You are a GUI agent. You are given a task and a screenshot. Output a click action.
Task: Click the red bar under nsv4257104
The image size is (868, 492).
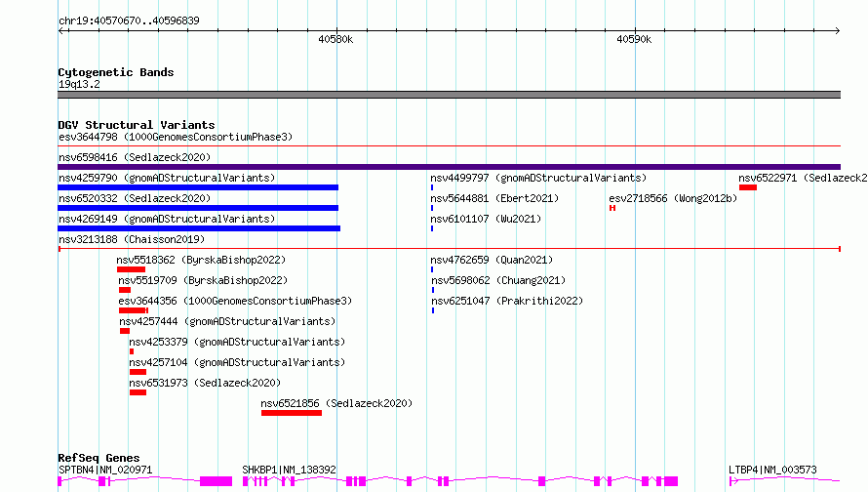[138, 372]
